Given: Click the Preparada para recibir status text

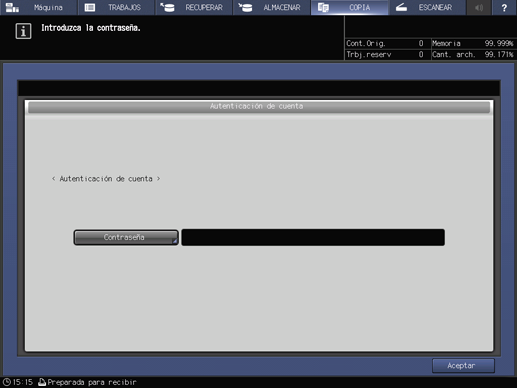Looking at the screenshot, I should click(x=92, y=382).
